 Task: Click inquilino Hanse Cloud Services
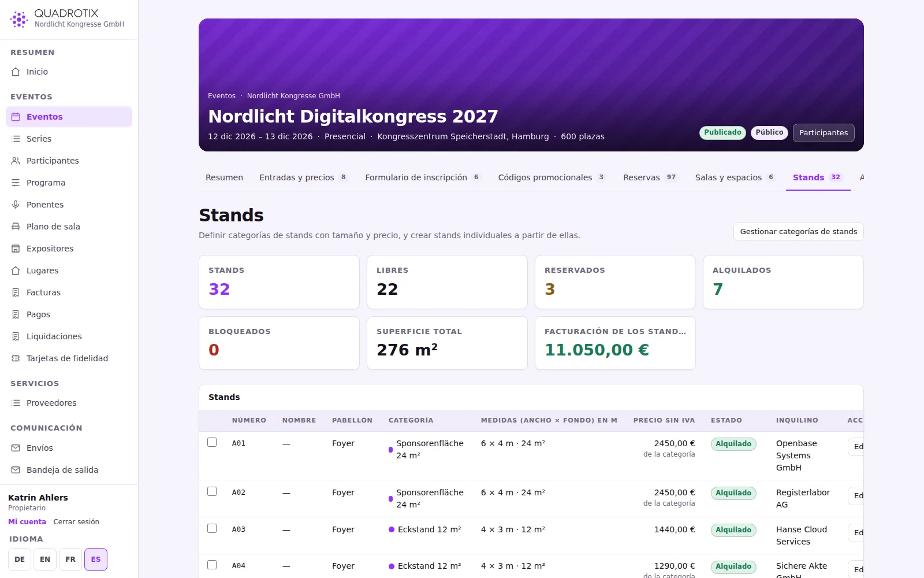802,535
